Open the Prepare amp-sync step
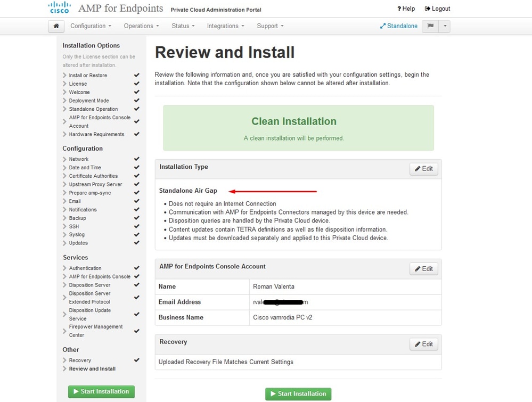This screenshot has height=402, width=532. pos(90,193)
